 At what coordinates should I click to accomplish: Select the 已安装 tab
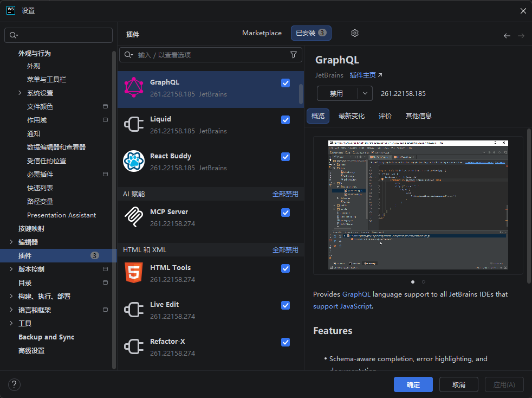pos(311,33)
